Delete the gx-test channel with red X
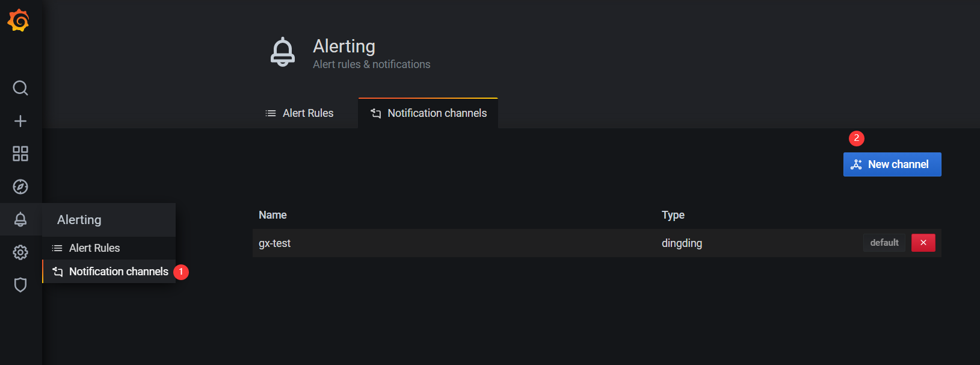Image resolution: width=980 pixels, height=365 pixels. pyautogui.click(x=923, y=243)
